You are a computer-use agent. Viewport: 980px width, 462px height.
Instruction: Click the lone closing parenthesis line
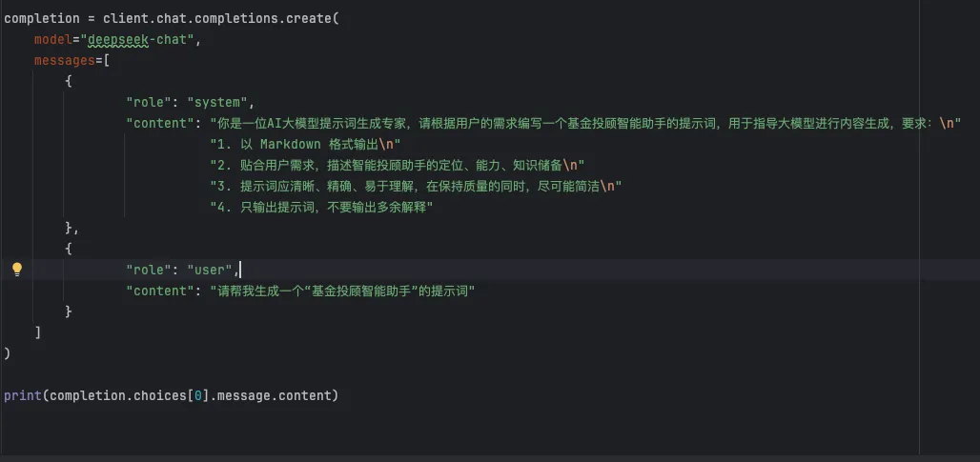tap(8, 353)
